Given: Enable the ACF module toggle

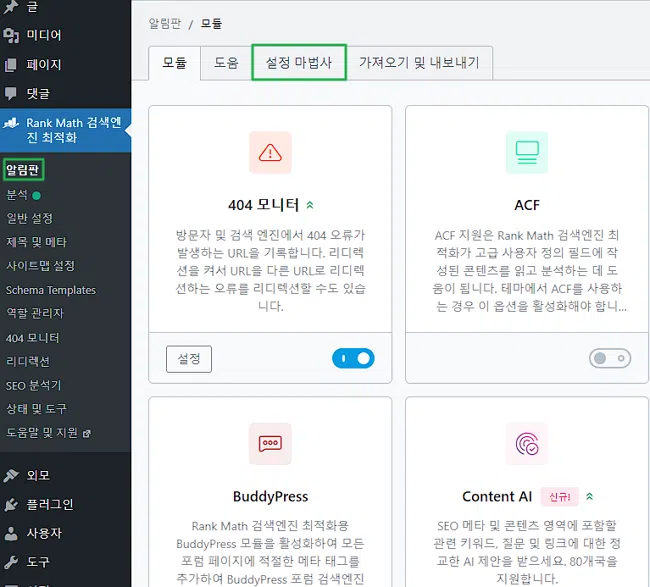Looking at the screenshot, I should pos(610,359).
